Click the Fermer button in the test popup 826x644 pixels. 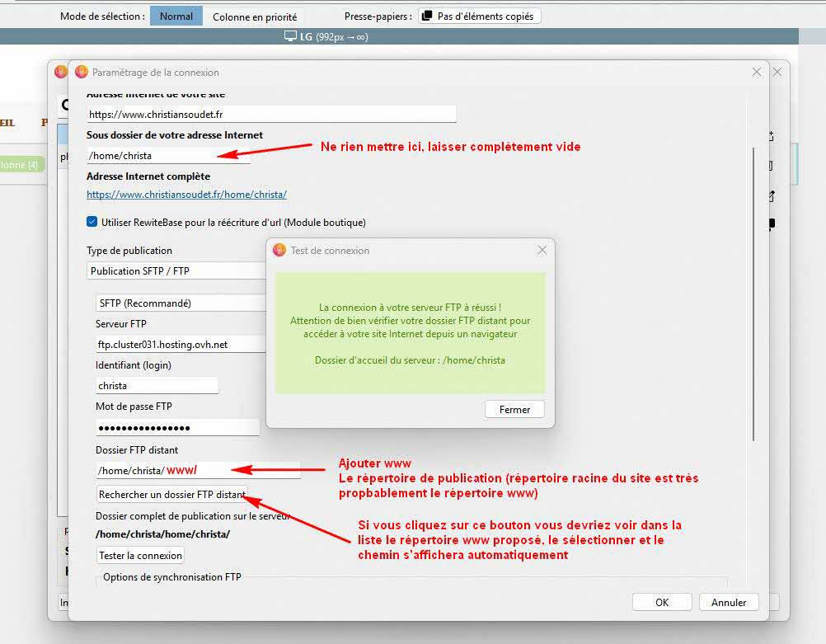(514, 409)
